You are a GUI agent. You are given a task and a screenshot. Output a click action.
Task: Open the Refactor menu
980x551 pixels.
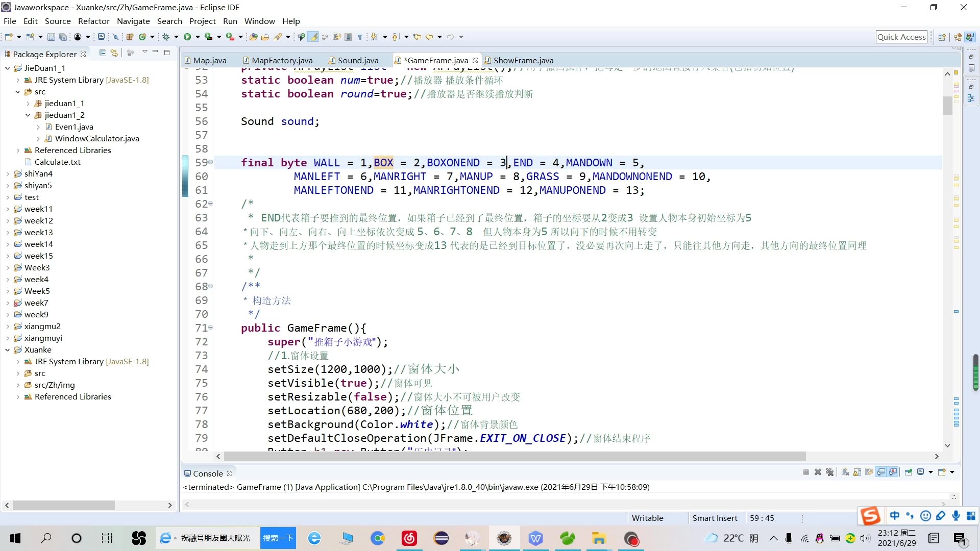93,21
